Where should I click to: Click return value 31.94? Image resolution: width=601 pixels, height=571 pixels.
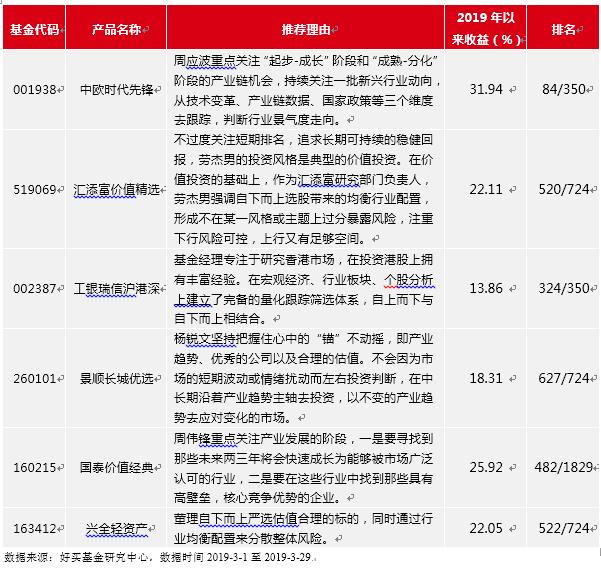point(486,90)
